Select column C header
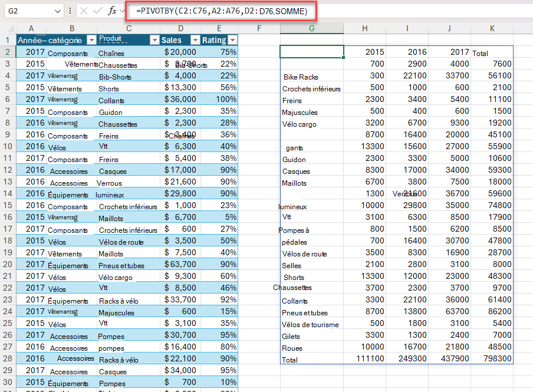 (x=129, y=28)
